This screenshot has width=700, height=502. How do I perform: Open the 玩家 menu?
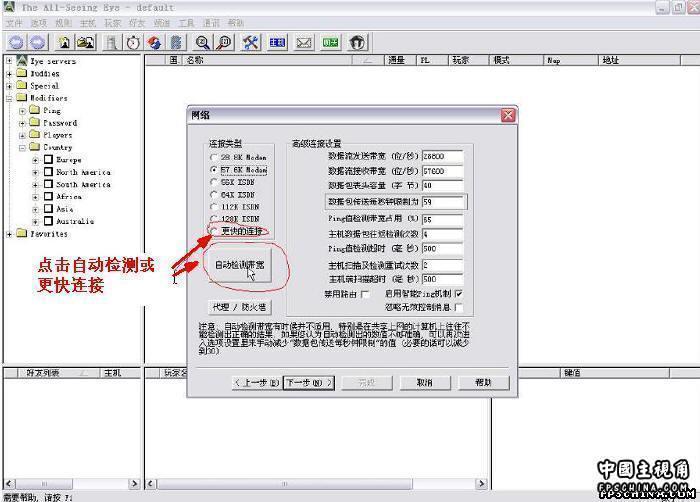coord(112,23)
